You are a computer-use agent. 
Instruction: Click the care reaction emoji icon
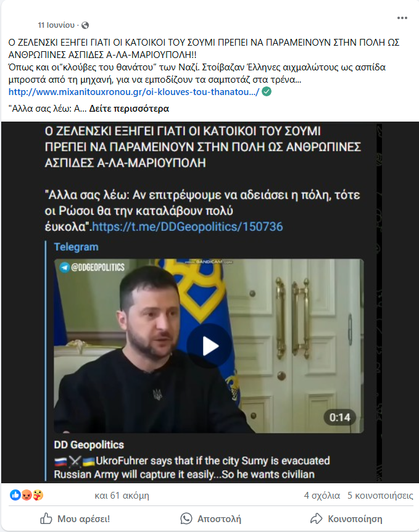38,496
